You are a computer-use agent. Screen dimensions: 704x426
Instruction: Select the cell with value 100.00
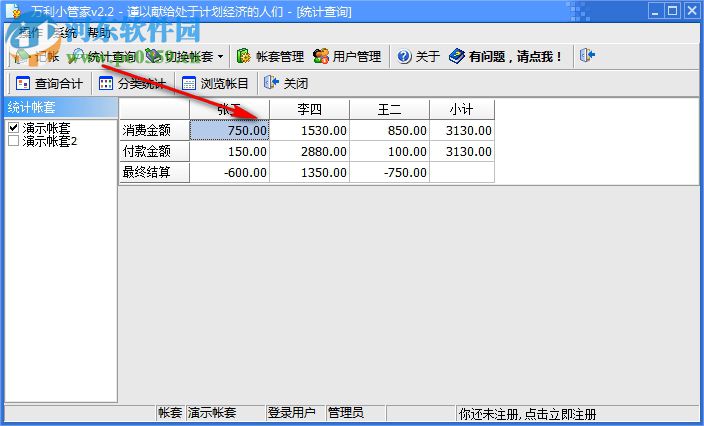[x=389, y=151]
